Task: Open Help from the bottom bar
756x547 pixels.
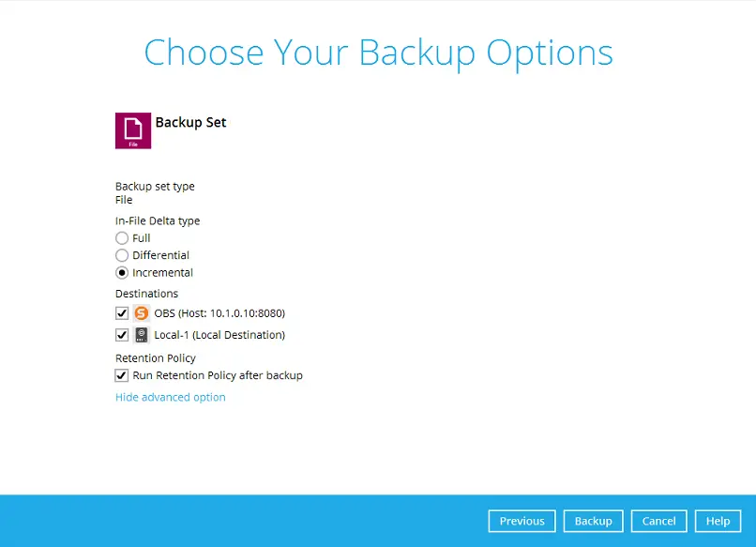Action: click(x=718, y=522)
